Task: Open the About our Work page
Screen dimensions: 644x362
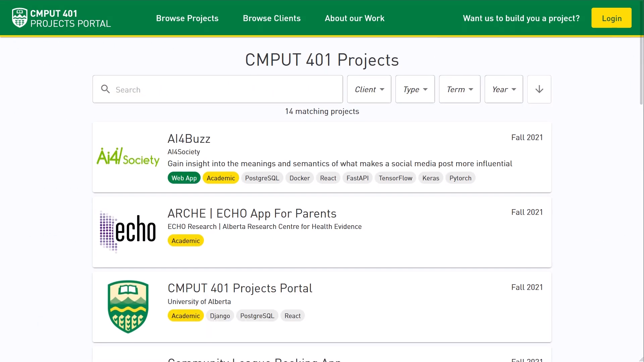Action: [x=355, y=18]
